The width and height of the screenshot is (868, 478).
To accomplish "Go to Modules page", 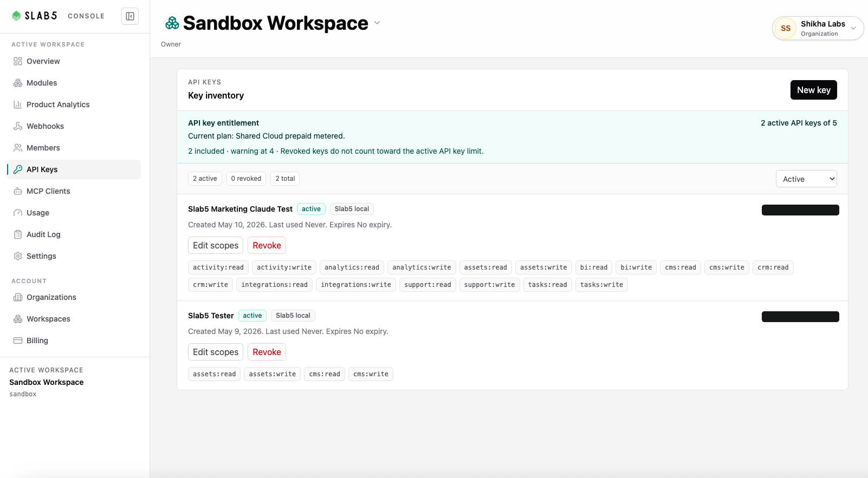I will [x=74, y=83].
